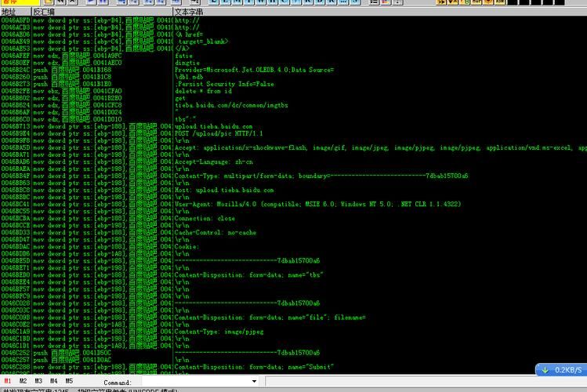Click the Run program play icon
The height and width of the screenshot is (392, 587).
coord(89,2)
